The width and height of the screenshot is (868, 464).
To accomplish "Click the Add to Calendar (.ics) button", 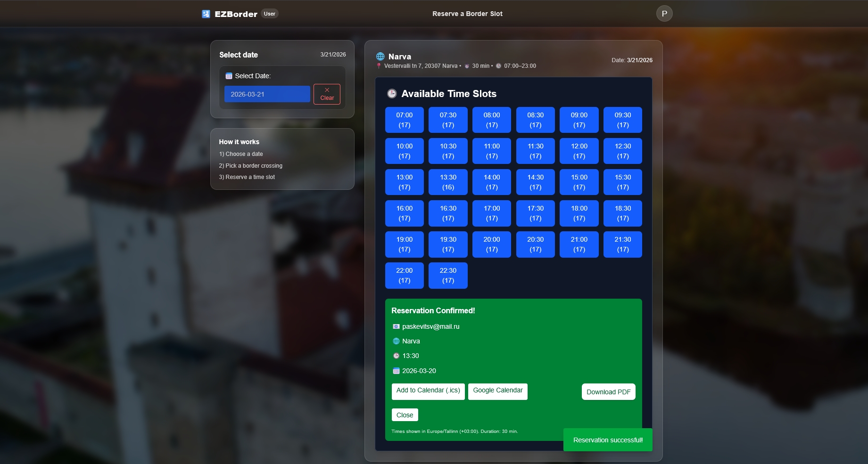I will pos(428,391).
